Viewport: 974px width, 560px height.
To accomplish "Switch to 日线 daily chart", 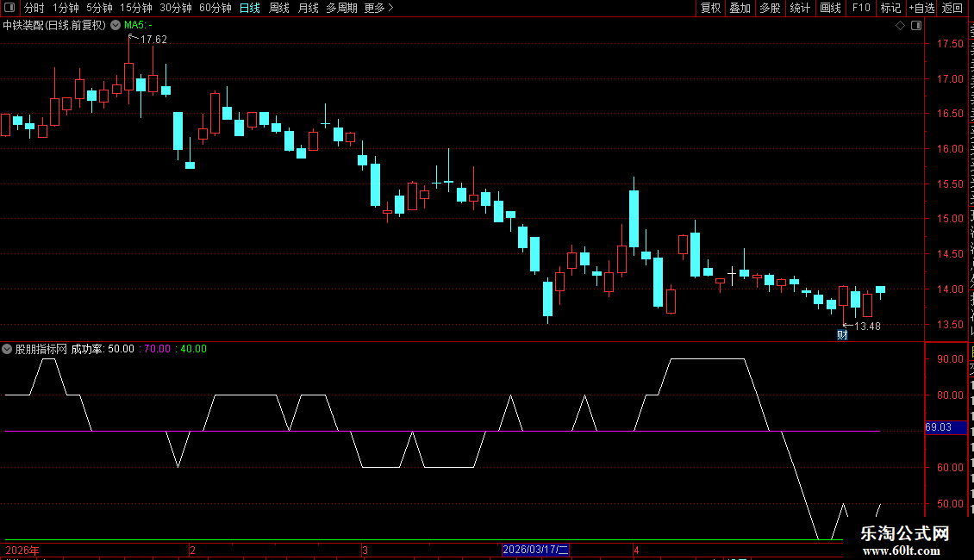I will (250, 8).
